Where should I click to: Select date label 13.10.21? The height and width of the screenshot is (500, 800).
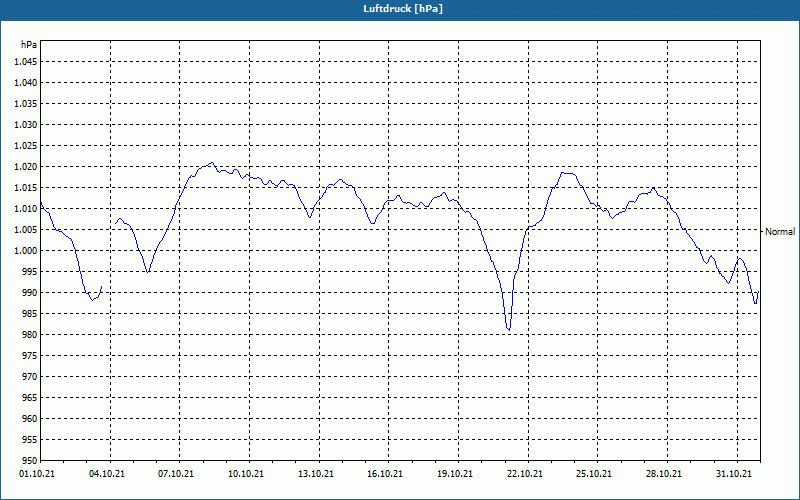[x=316, y=474]
